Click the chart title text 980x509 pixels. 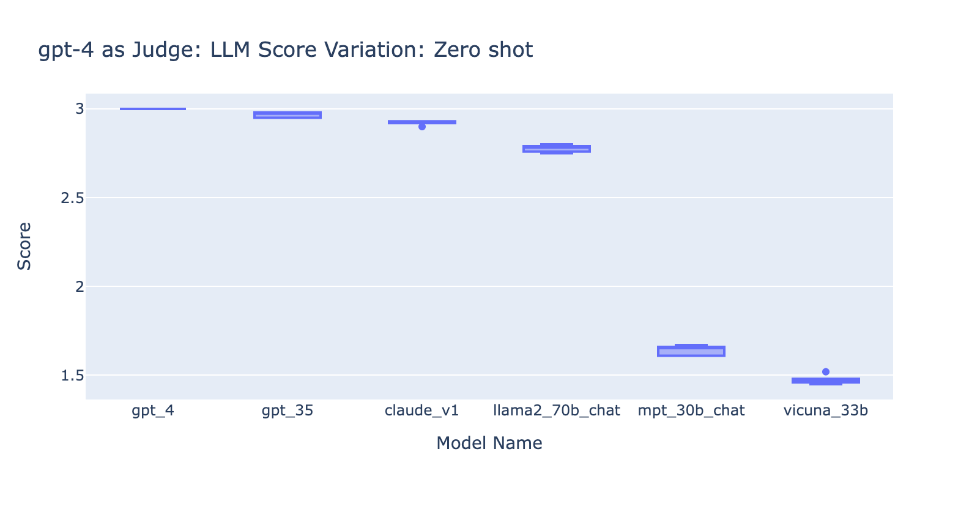[286, 50]
